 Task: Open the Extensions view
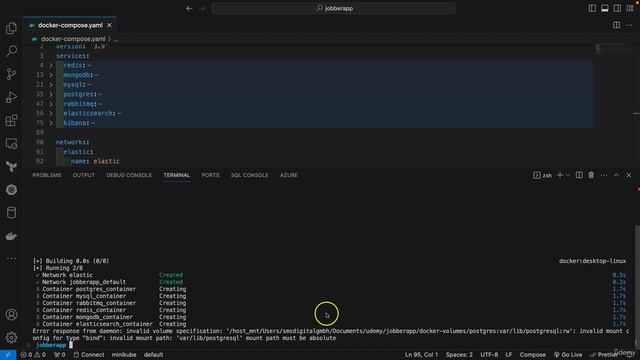pyautogui.click(x=11, y=120)
